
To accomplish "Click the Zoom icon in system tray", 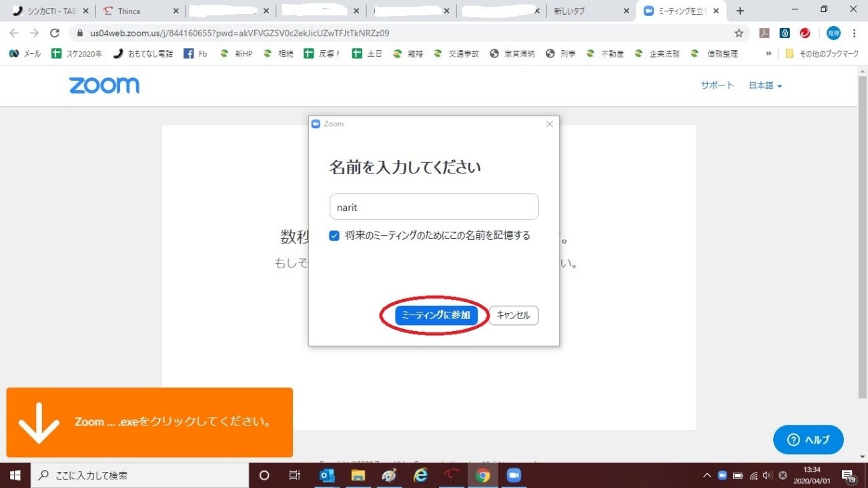I will pos(722,475).
